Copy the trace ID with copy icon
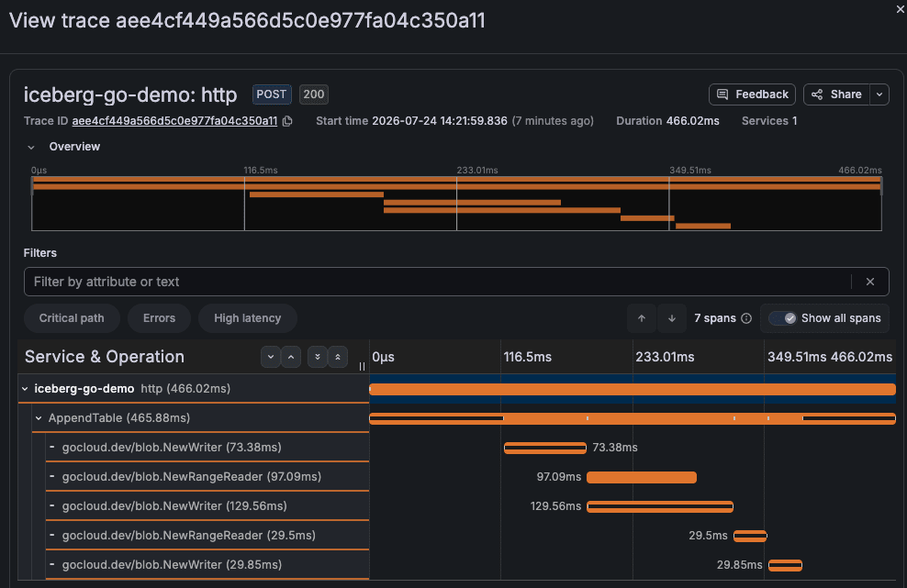 point(287,121)
